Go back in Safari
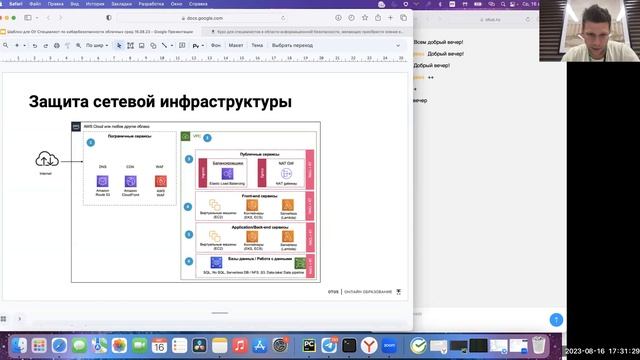The height and width of the screenshot is (360, 640). [48, 18]
